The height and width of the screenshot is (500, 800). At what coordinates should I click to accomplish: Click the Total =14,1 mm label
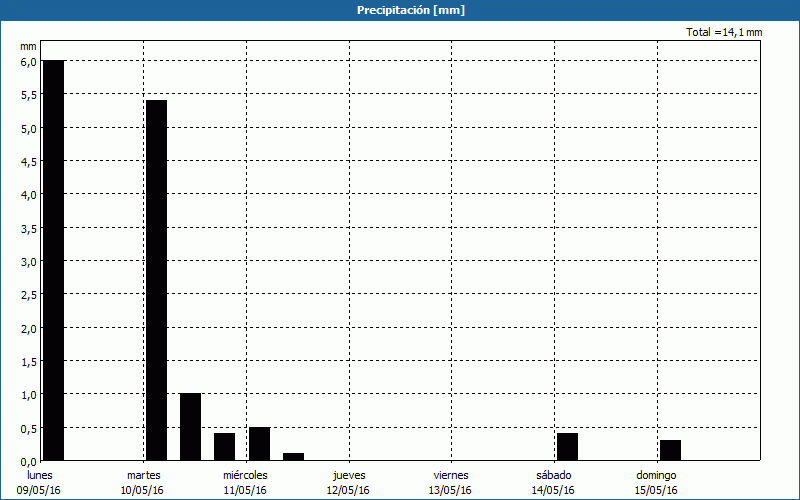click(724, 32)
